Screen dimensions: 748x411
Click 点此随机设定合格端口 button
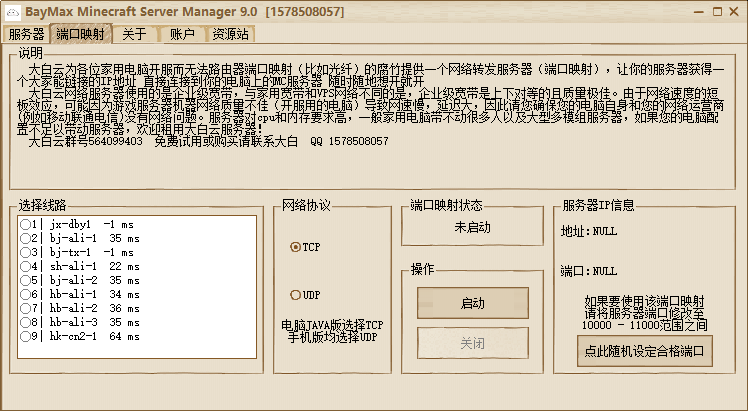coord(644,351)
